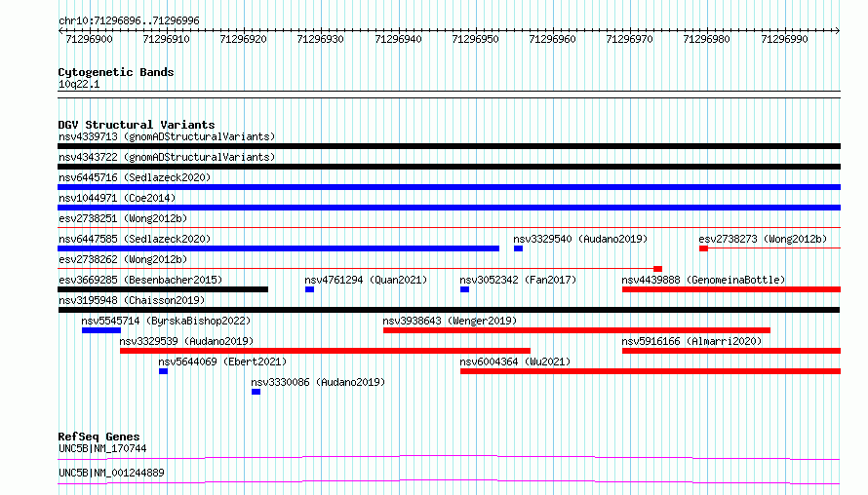Click ruler position 71296960
The width and height of the screenshot is (868, 495).
point(552,39)
